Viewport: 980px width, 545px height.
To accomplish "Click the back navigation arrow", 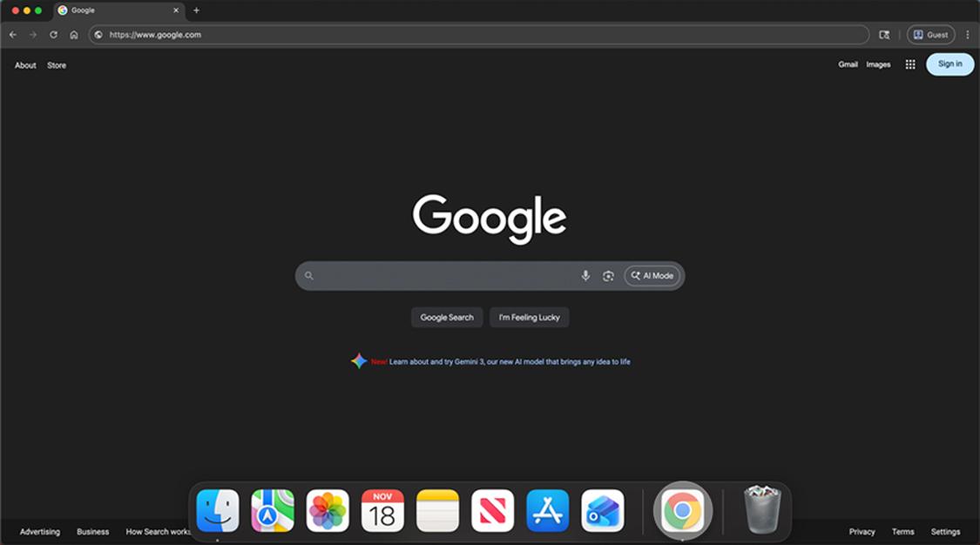I will [12, 35].
